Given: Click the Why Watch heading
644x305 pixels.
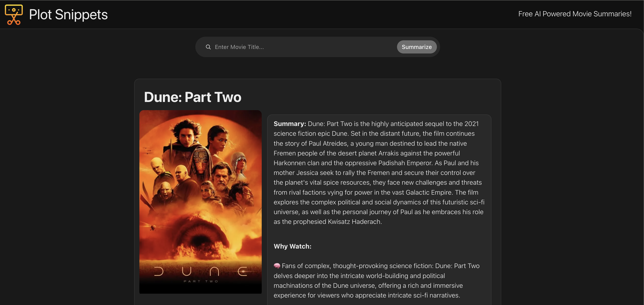Looking at the screenshot, I should [x=293, y=246].
